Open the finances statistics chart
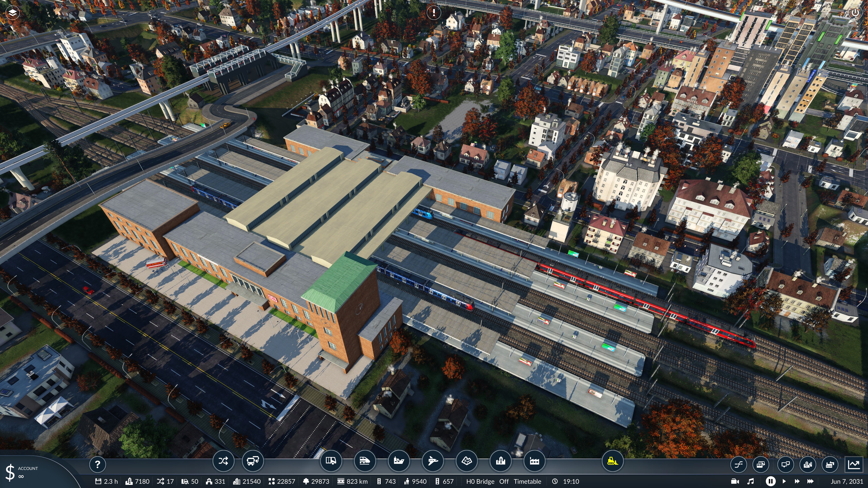Screen dimensions: 868x488 click(x=854, y=465)
